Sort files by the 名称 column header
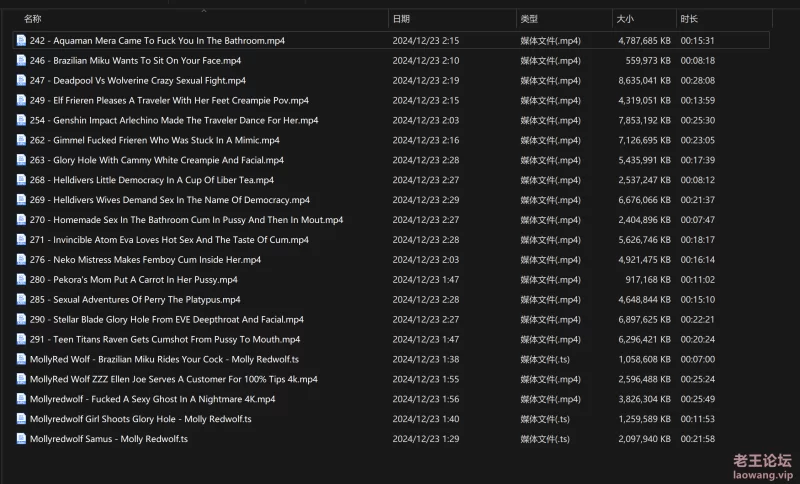Viewport: 800px width, 484px height. [x=33, y=19]
